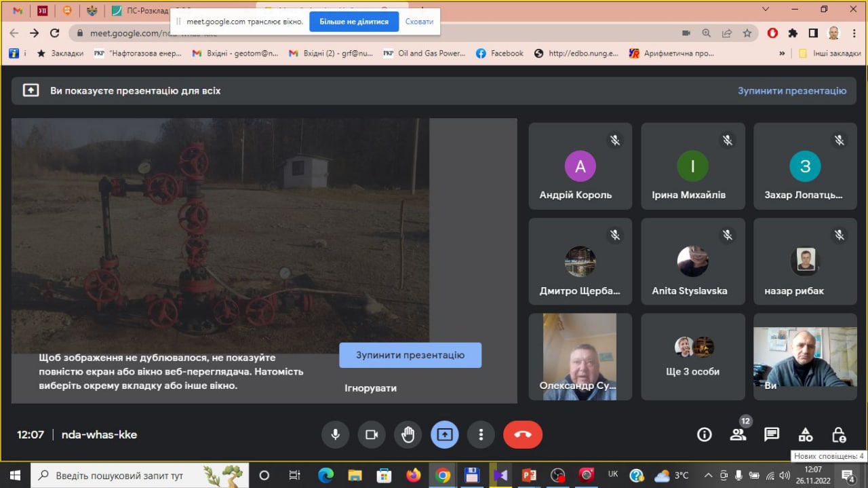Reload the Meet page
The height and width of the screenshot is (488, 868).
click(55, 33)
